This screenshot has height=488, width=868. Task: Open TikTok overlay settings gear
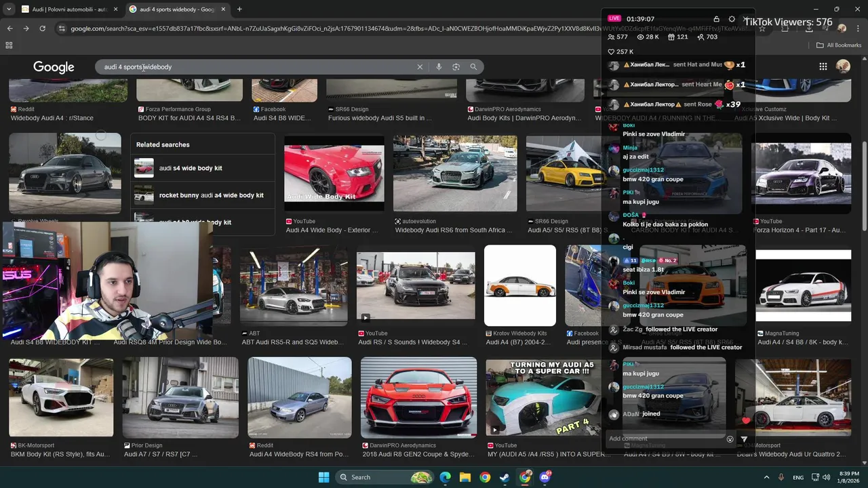click(732, 19)
